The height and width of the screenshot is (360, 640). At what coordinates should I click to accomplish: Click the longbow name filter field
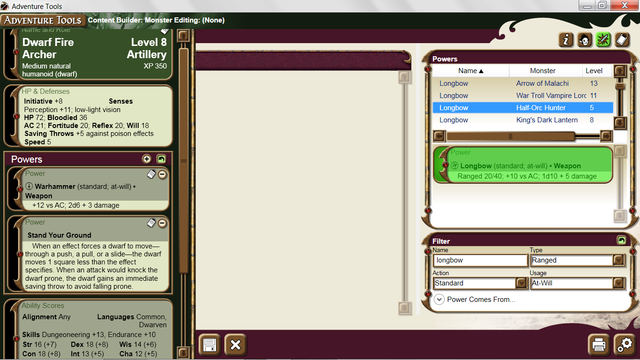pyautogui.click(x=480, y=260)
